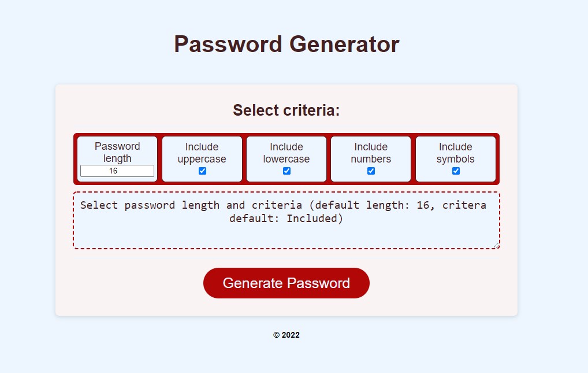The width and height of the screenshot is (588, 373).
Task: Click the Include uppercase label text
Action: pyautogui.click(x=202, y=153)
